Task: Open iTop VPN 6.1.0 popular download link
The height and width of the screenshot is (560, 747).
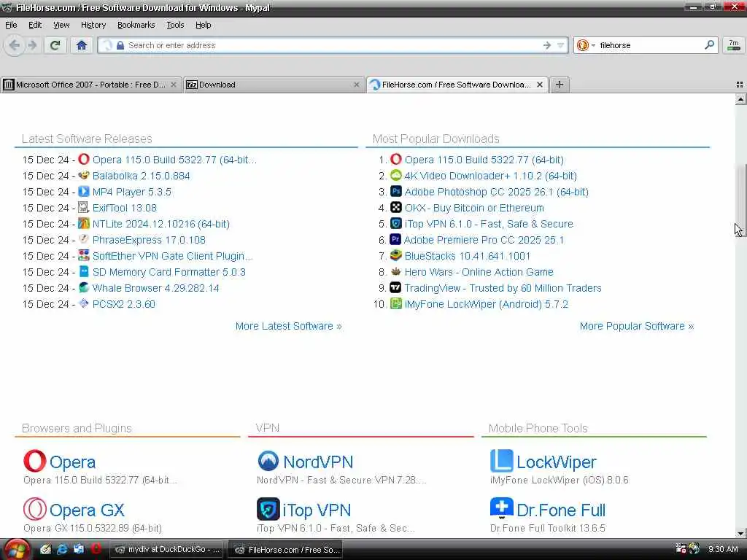Action: 489,224
